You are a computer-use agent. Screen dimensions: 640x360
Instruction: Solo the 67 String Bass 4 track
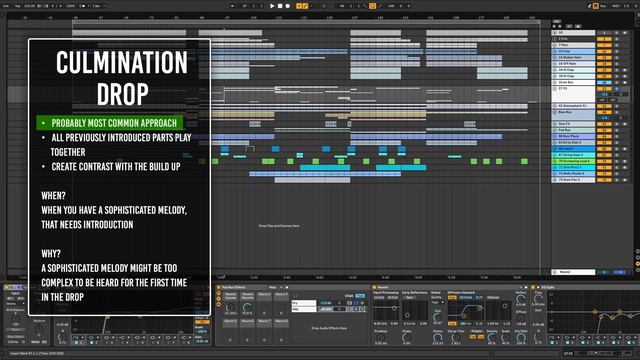tap(617, 155)
